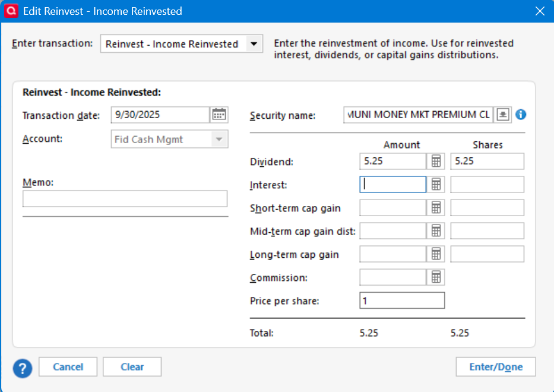
Task: Click the Commission amount field
Action: [x=393, y=277]
